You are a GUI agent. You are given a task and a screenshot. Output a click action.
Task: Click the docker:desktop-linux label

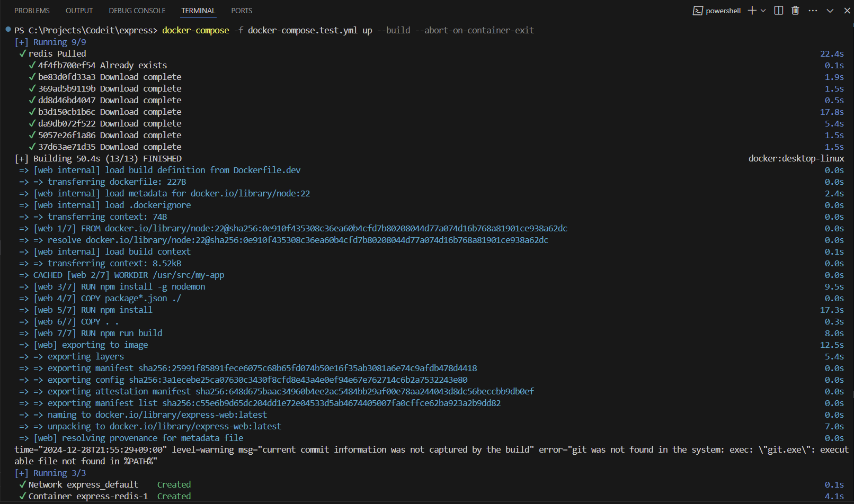tap(796, 158)
